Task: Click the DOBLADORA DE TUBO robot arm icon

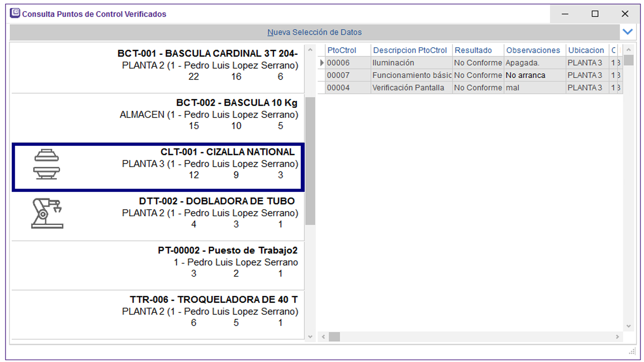Action: pos(47,213)
